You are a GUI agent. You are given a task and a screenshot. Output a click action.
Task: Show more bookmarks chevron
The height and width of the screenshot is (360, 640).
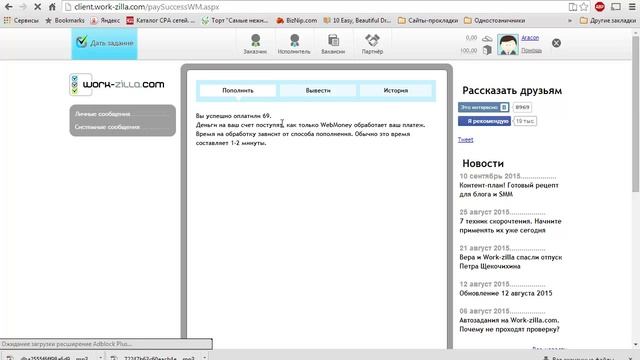point(570,20)
